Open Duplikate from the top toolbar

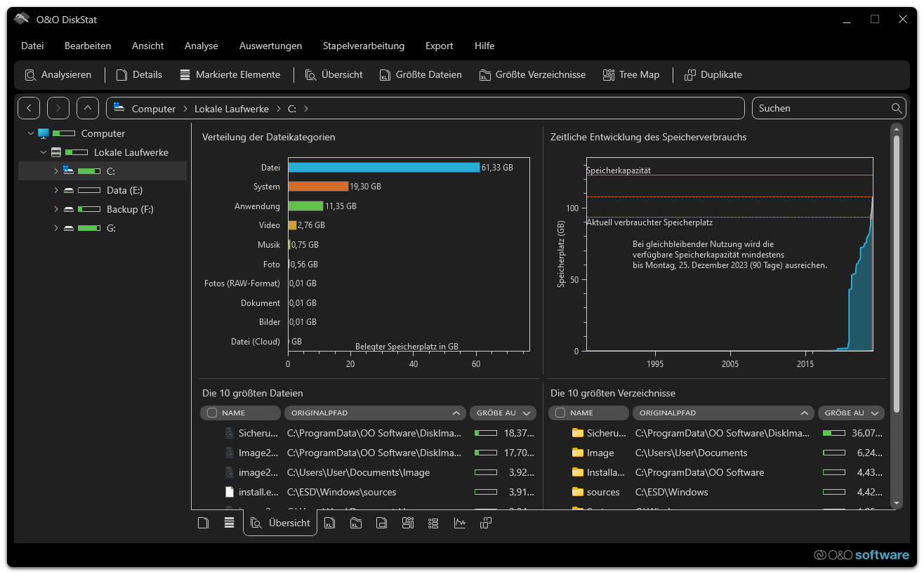click(713, 74)
